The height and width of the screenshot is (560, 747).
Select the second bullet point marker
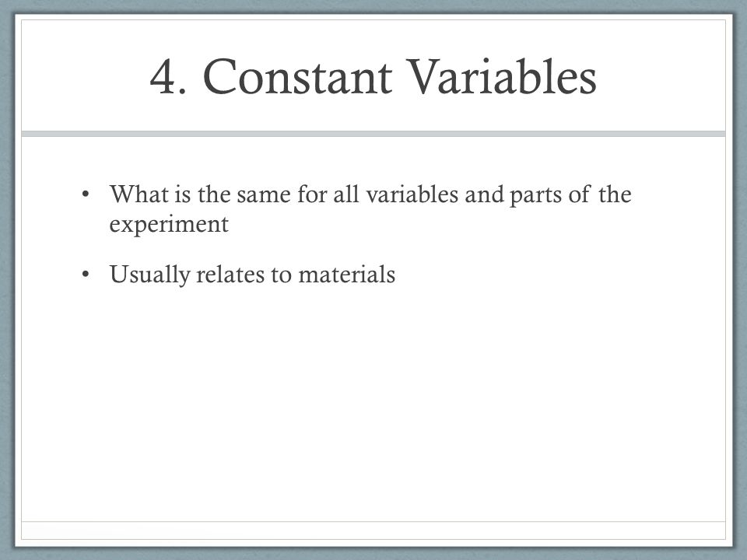coord(86,274)
